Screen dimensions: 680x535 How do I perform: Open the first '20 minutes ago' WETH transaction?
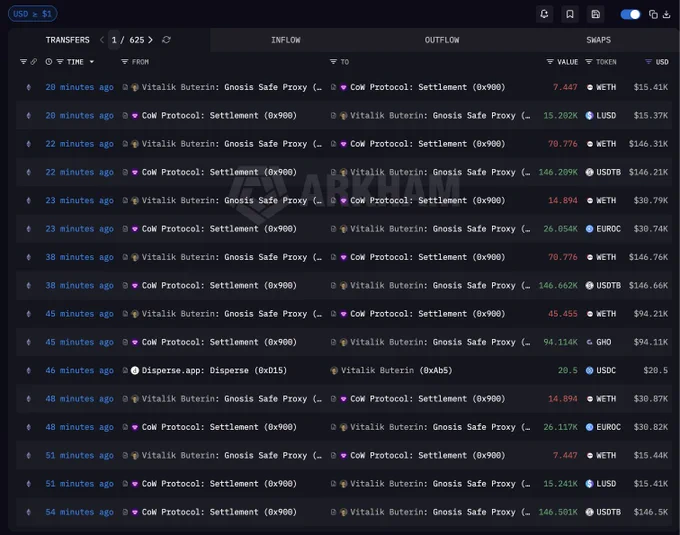pyautogui.click(x=79, y=87)
